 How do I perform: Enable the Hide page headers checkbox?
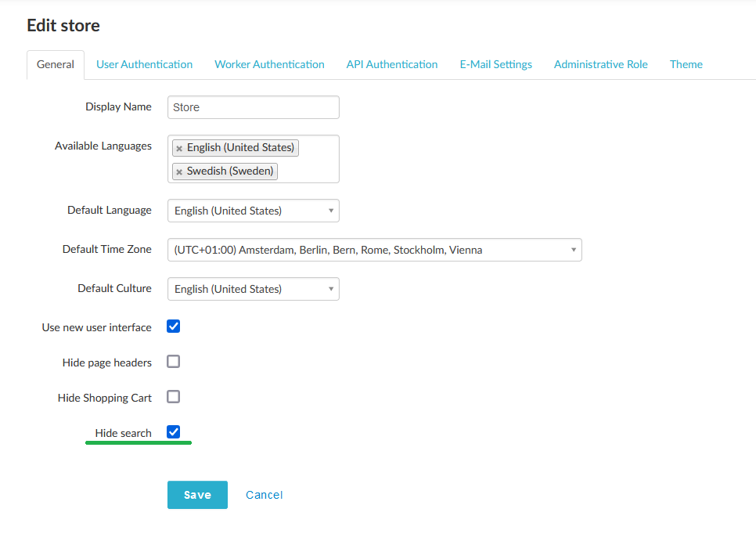click(x=173, y=361)
